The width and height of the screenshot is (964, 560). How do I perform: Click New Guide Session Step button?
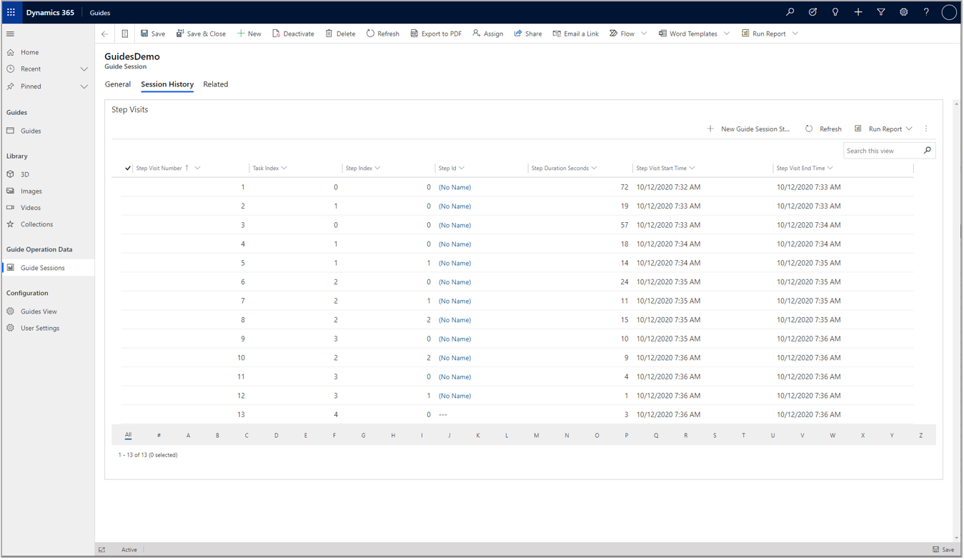click(748, 129)
